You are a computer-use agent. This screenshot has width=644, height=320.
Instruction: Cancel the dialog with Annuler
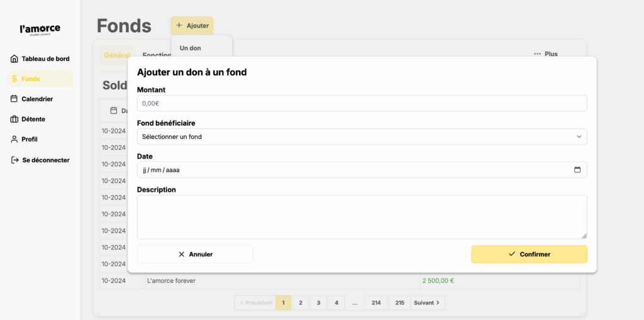click(195, 255)
